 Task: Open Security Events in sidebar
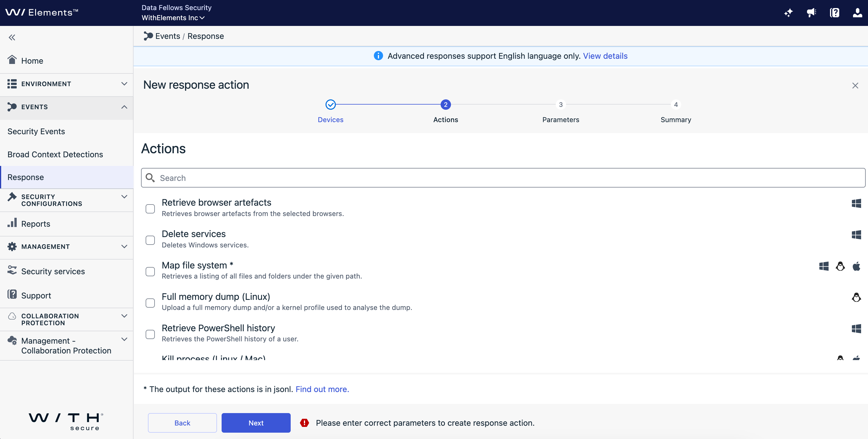(x=36, y=131)
